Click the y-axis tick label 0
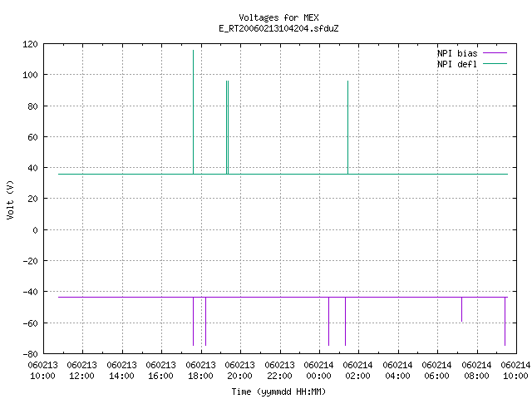 35,230
